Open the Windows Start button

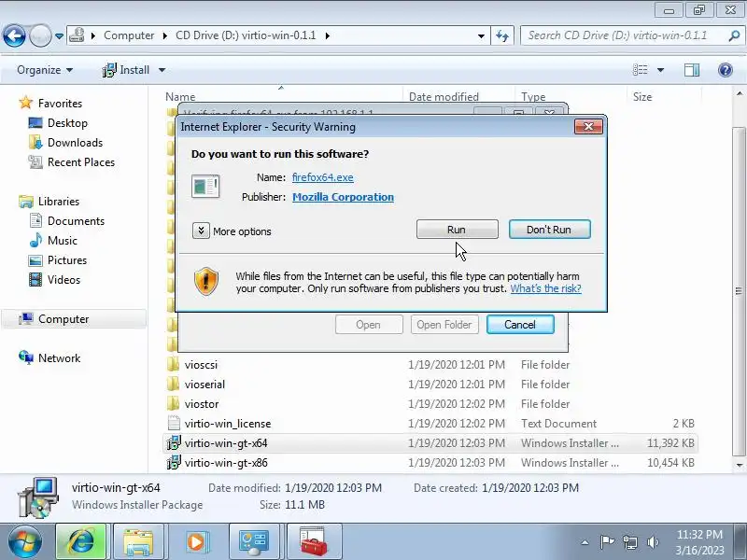[25, 541]
